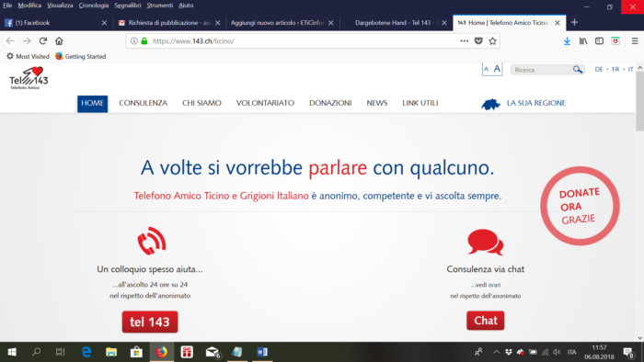Click the browser forward arrow
The height and width of the screenshot is (362, 644).
click(x=27, y=41)
